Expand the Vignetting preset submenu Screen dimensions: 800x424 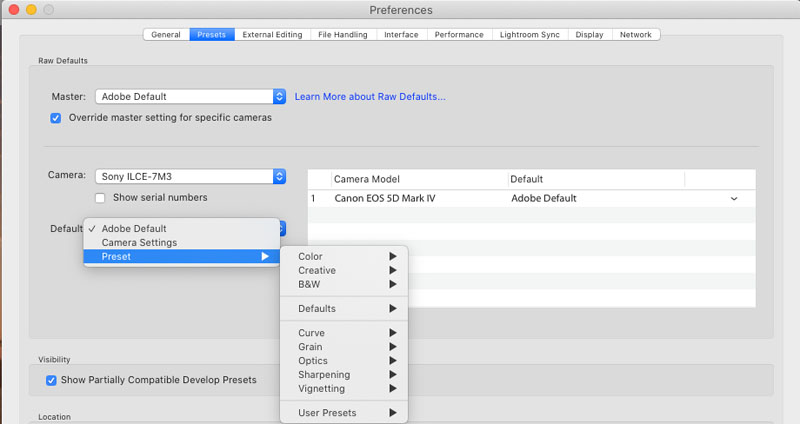[344, 388]
